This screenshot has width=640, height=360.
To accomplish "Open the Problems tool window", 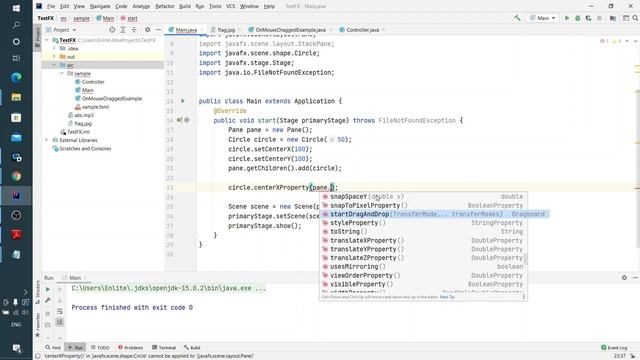I will tap(131, 348).
